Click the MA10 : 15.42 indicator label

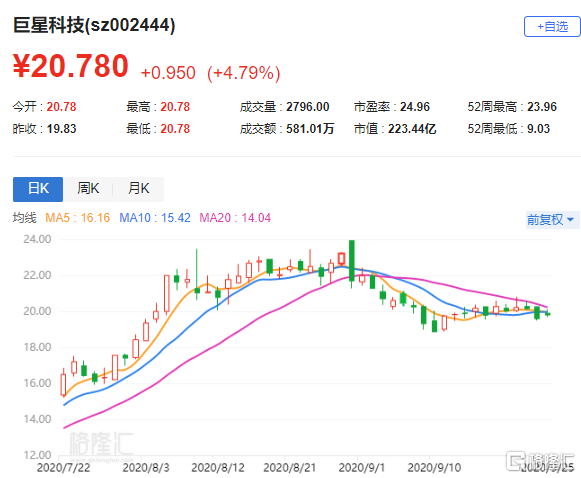click(x=155, y=218)
